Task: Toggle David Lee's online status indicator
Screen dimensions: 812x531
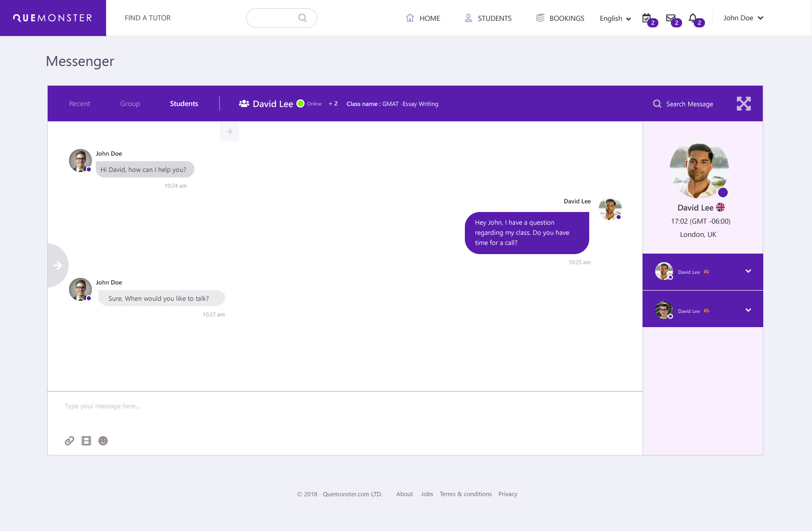Action: click(300, 103)
